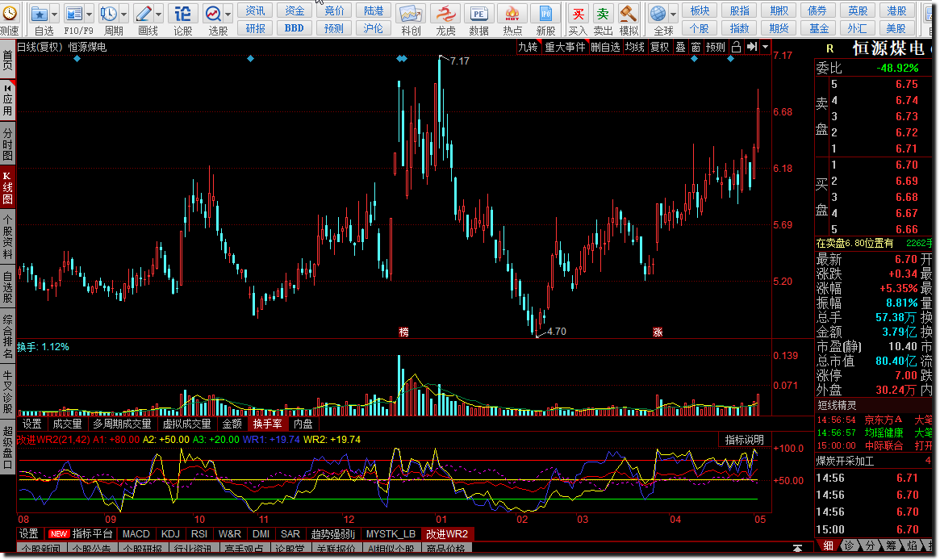Click the scroll-to-top arrow above the news tabs

[x=797, y=548]
